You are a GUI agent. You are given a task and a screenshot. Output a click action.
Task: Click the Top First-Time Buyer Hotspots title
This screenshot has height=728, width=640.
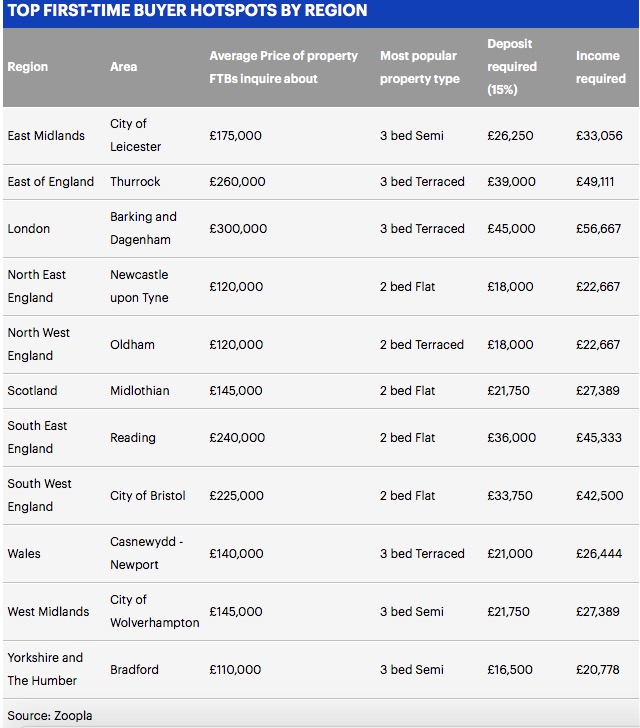tap(188, 10)
